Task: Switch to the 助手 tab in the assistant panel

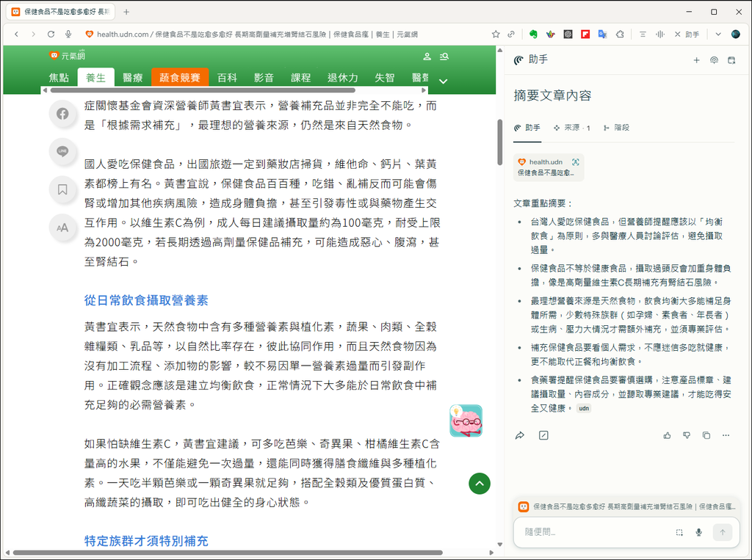Action: click(527, 128)
